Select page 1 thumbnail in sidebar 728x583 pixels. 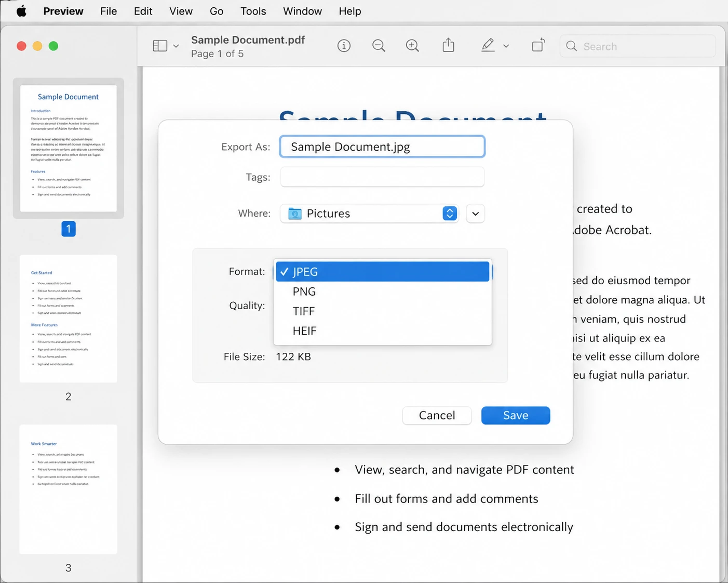point(69,148)
